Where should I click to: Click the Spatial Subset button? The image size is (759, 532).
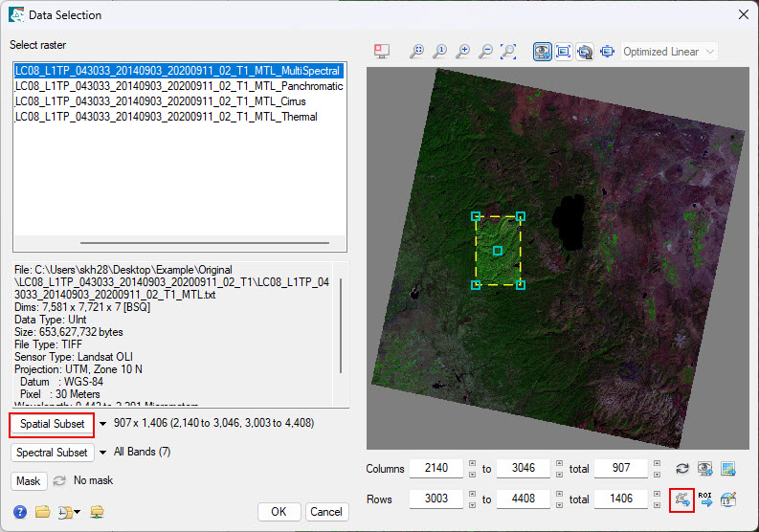53,424
